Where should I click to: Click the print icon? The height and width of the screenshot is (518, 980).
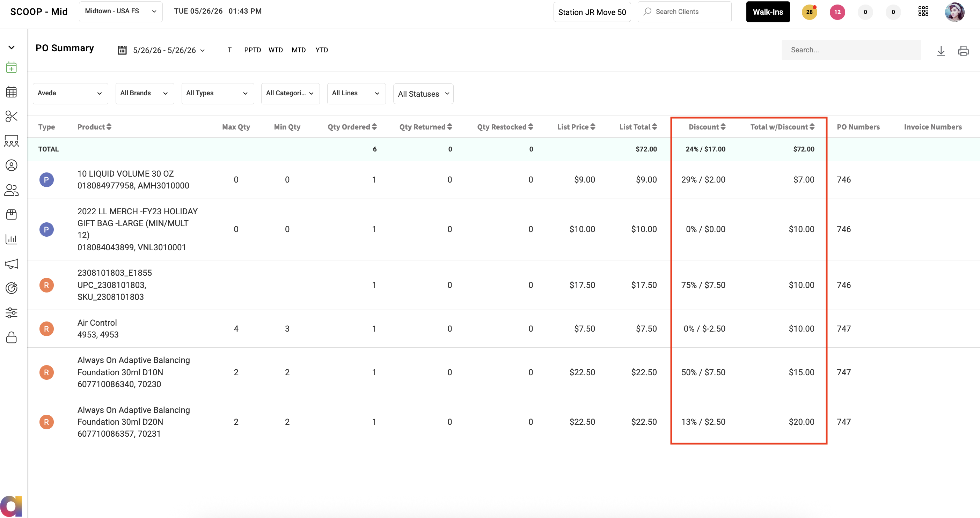pyautogui.click(x=963, y=51)
